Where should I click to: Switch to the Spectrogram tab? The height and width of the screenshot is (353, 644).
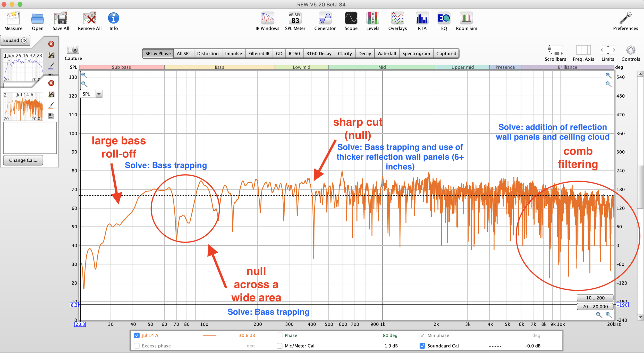click(x=416, y=54)
